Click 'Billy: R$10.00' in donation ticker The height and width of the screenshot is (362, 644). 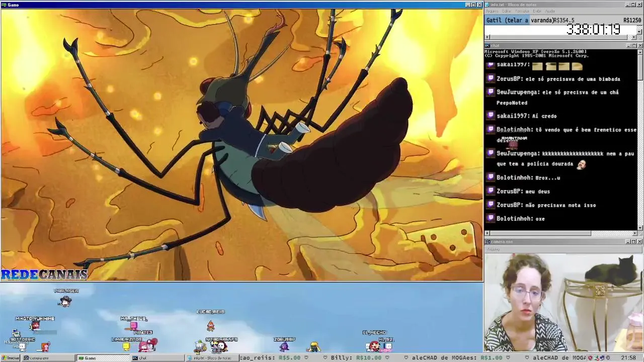[356, 358]
